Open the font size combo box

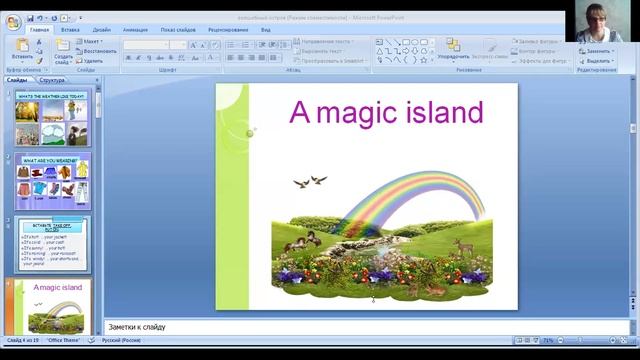pyautogui.click(x=178, y=45)
